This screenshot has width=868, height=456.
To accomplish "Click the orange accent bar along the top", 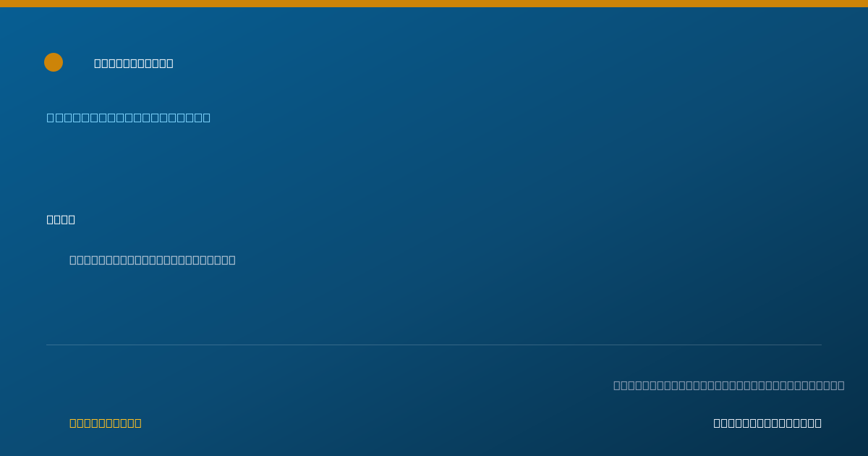I will click(434, 4).
